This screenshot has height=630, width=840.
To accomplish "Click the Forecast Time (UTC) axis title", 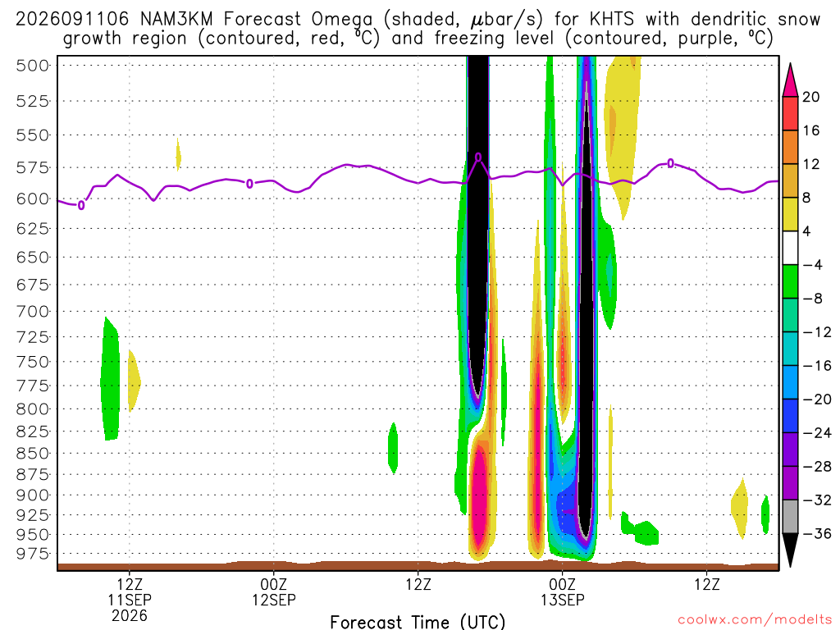I will pyautogui.click(x=418, y=622).
